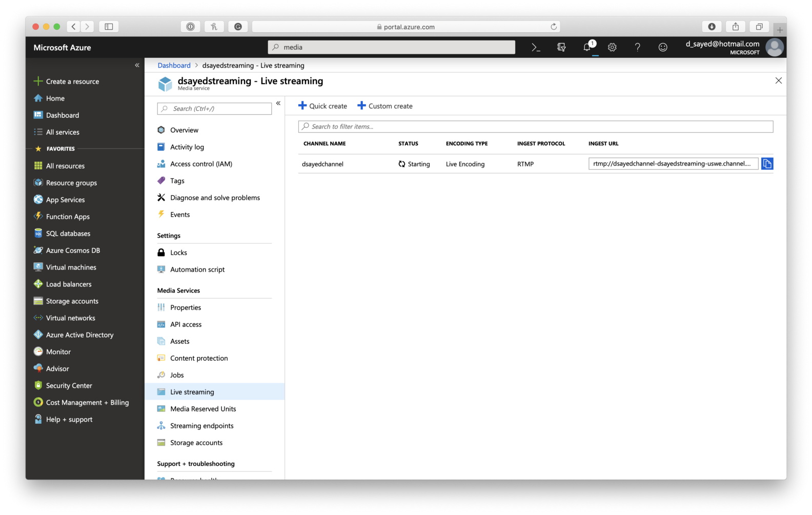This screenshot has height=515, width=812.
Task: Open Storage accounts under Media Services
Action: pos(190,443)
